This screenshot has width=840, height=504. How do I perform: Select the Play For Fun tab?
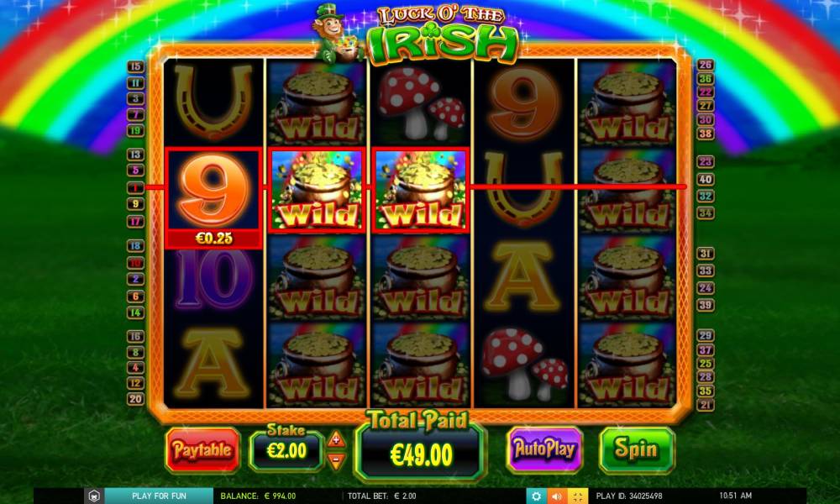(x=159, y=496)
